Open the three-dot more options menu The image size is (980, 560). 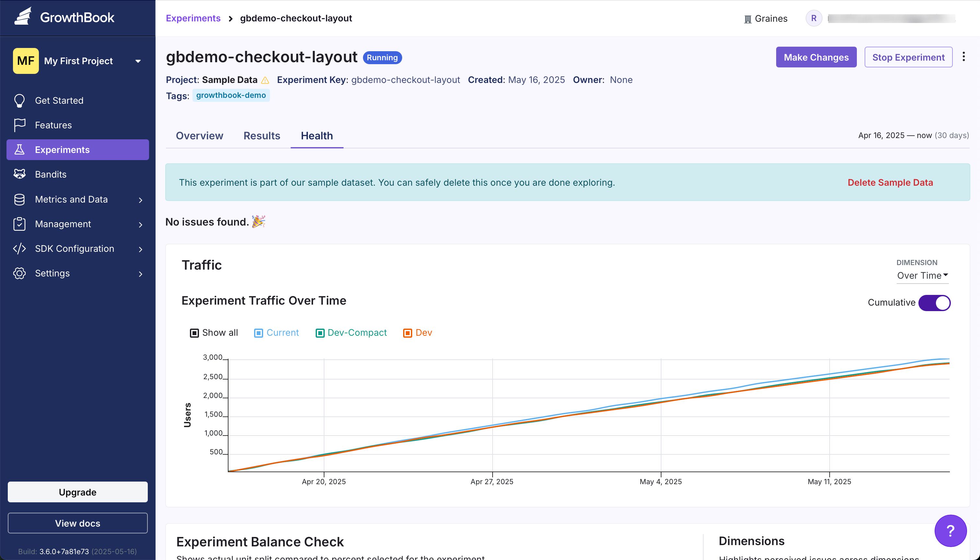(963, 56)
